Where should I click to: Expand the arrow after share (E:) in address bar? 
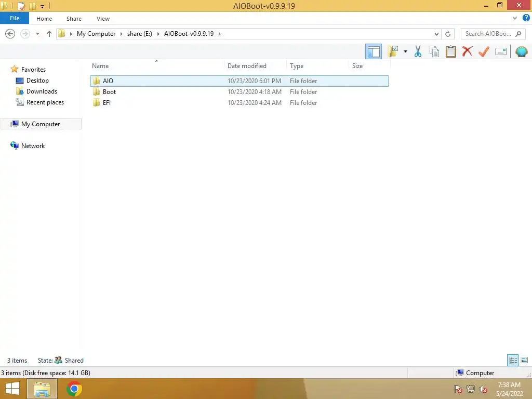click(x=158, y=34)
